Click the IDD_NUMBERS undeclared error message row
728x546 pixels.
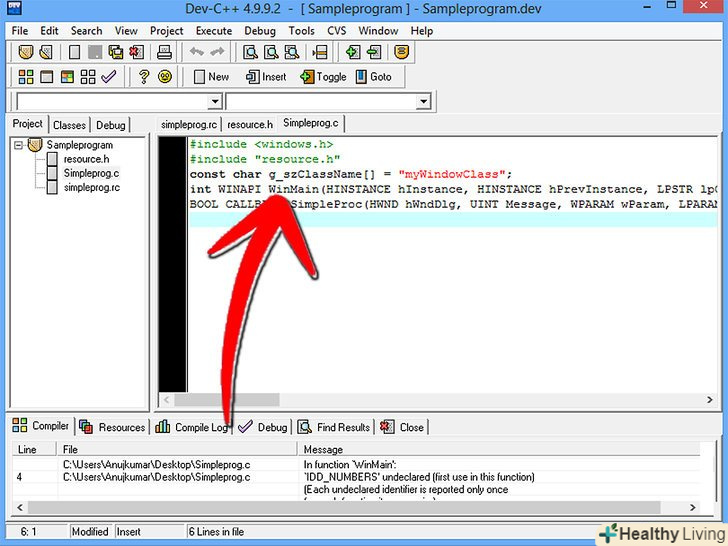pos(357,477)
